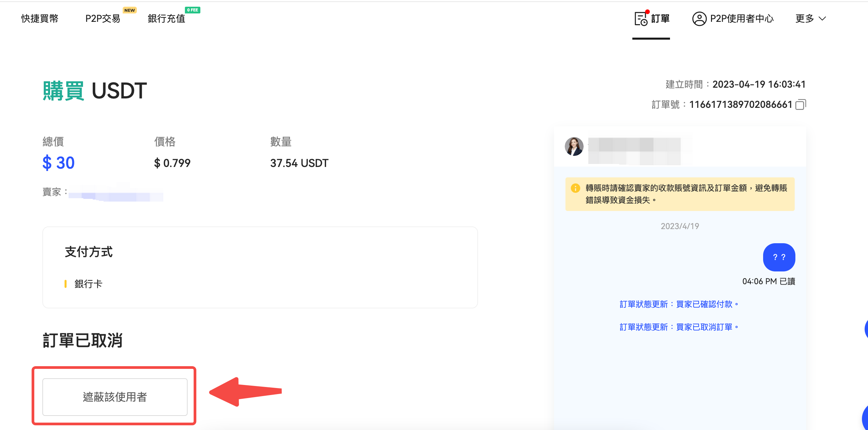Viewport: 868px width, 430px height.
Task: Click the P2P user center profile icon
Action: pyautogui.click(x=699, y=18)
